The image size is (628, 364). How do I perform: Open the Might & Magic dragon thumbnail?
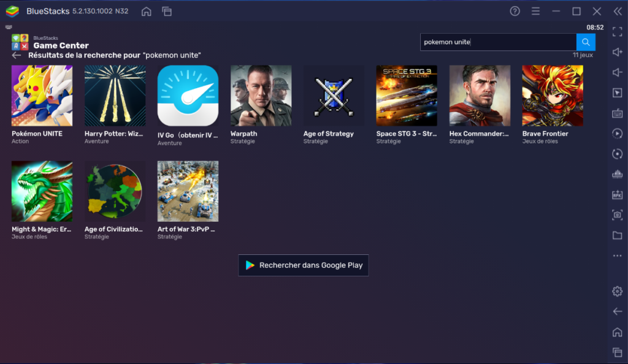click(42, 191)
